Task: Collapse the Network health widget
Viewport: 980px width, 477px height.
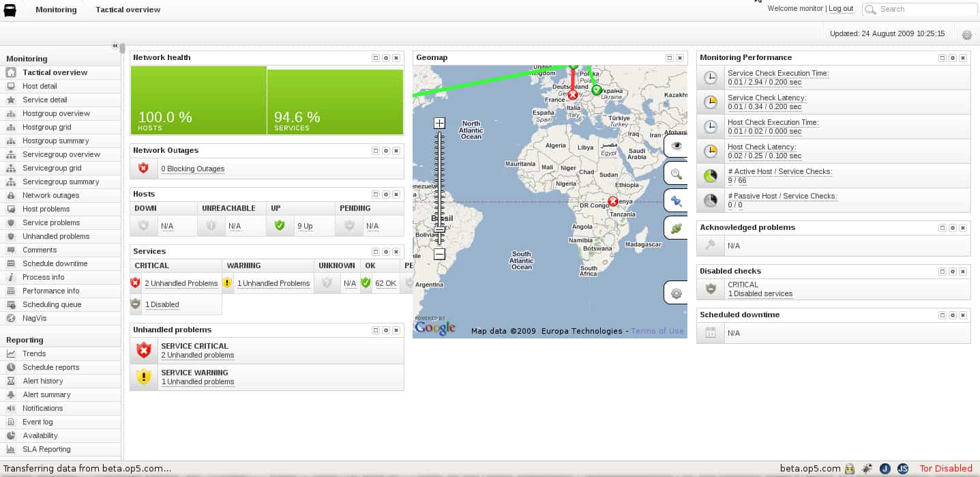Action: 376,58
